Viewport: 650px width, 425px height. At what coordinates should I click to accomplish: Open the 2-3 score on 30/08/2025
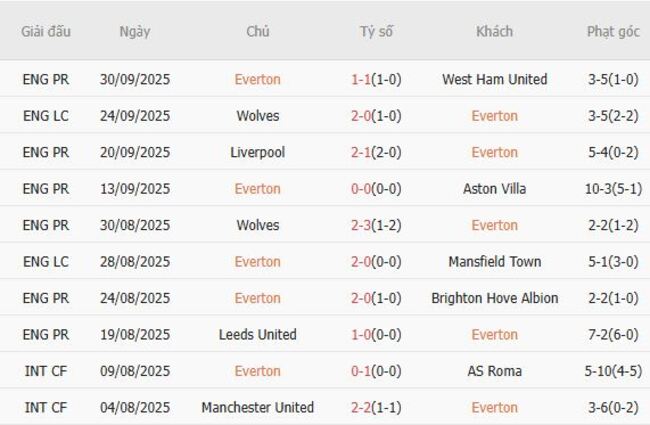[x=362, y=225]
